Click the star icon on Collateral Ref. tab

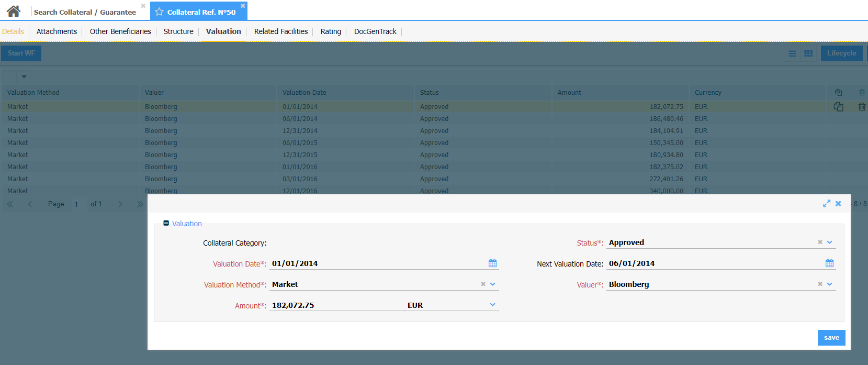click(160, 12)
